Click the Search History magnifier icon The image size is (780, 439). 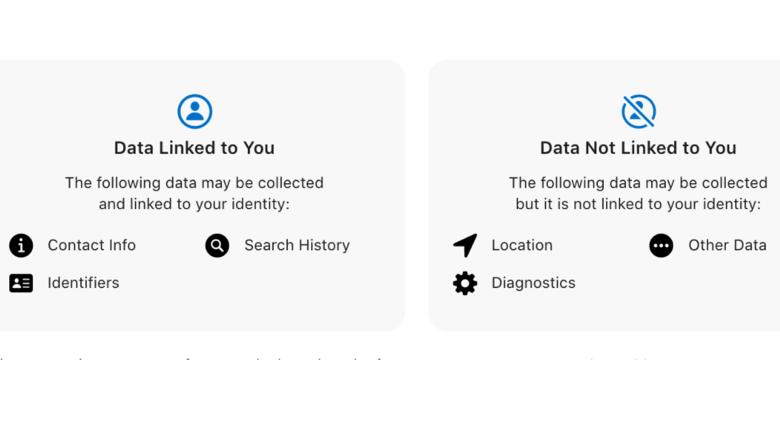217,245
